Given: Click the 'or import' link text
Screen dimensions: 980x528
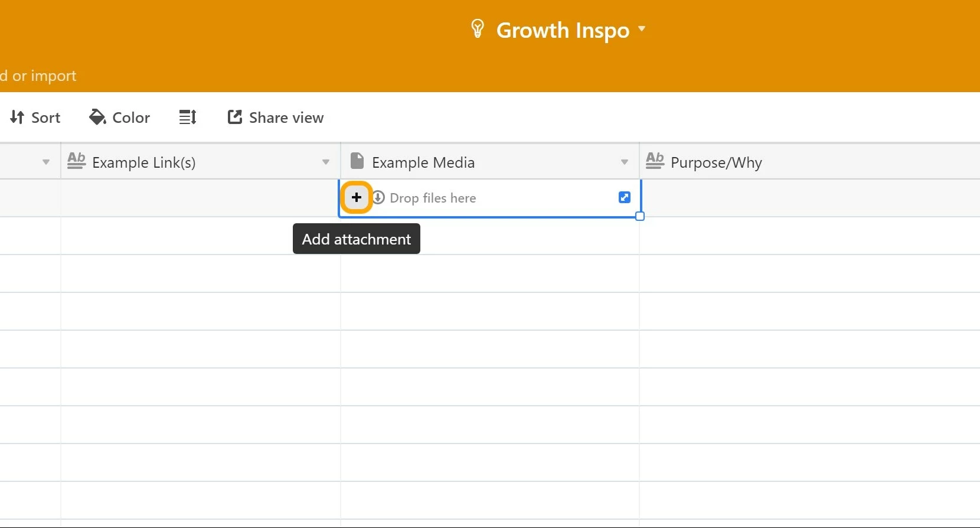Looking at the screenshot, I should click(44, 76).
